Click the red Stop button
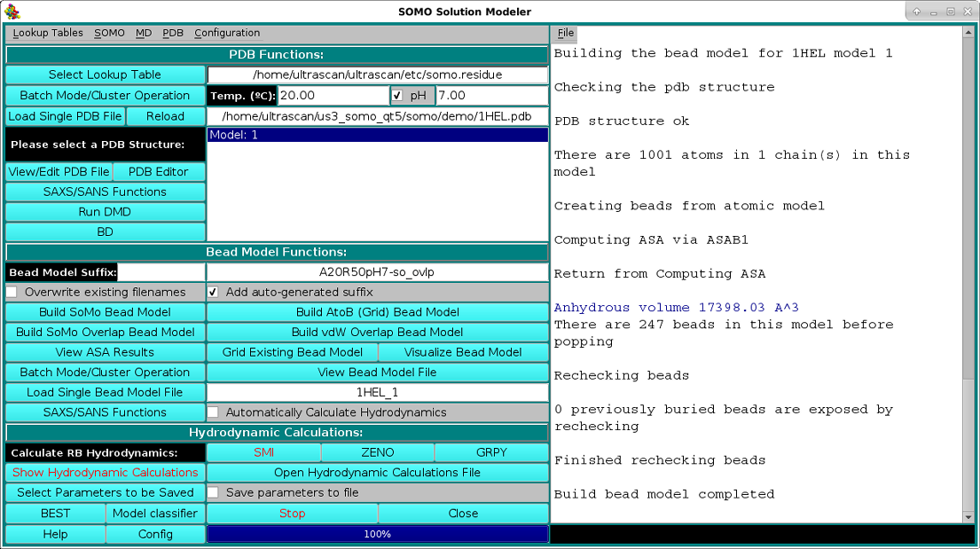Image resolution: width=980 pixels, height=549 pixels. coord(293,514)
